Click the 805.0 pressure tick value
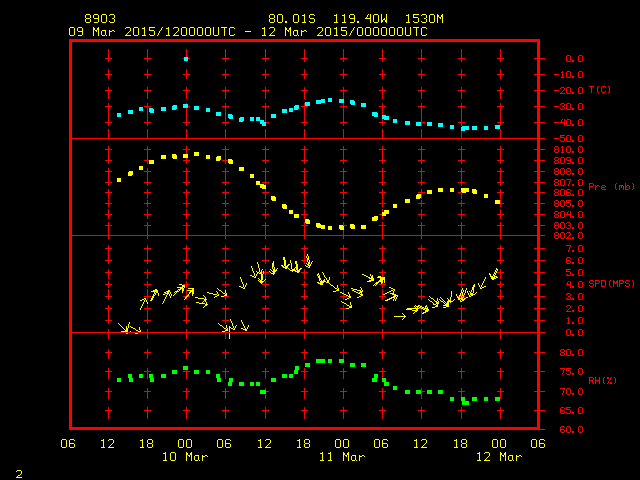640x480 pixels. tap(569, 204)
